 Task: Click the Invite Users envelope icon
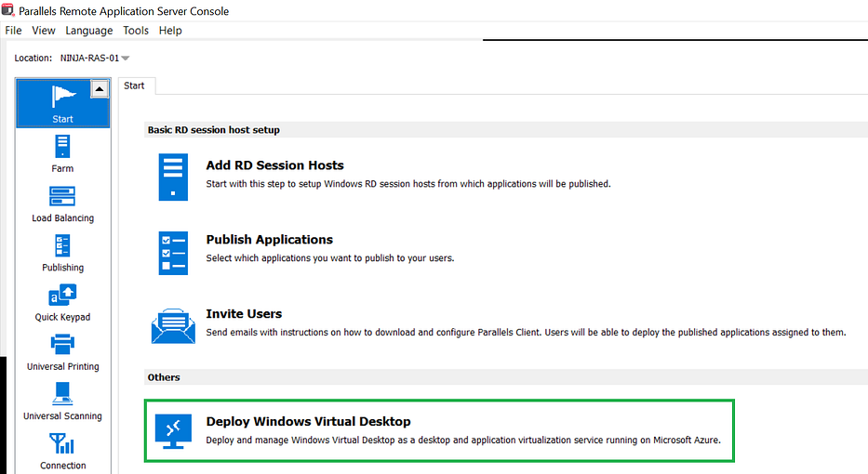(173, 326)
